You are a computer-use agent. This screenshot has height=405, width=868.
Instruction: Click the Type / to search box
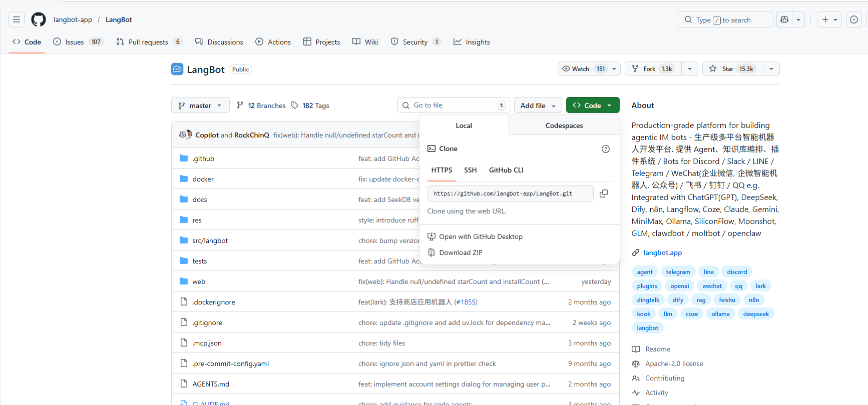pos(725,19)
